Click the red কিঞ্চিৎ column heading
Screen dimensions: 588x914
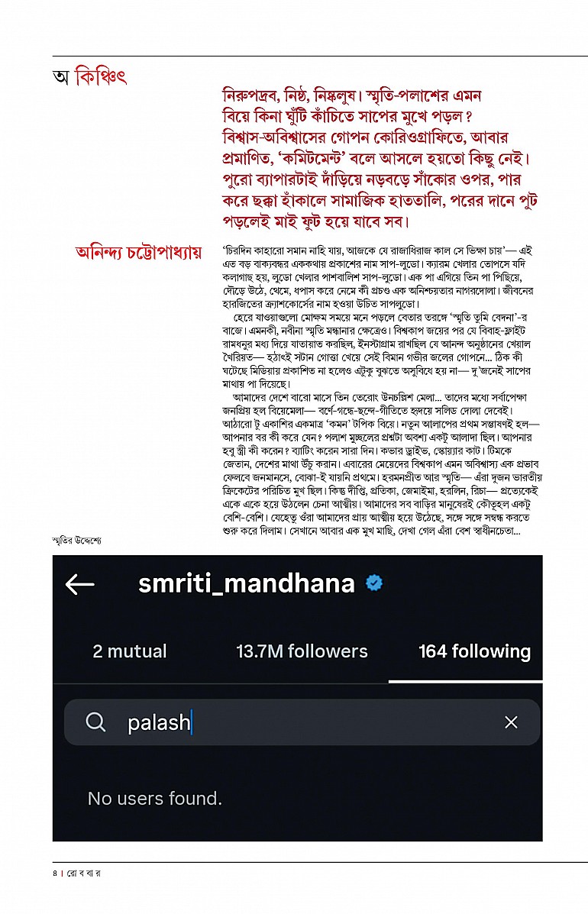point(101,78)
